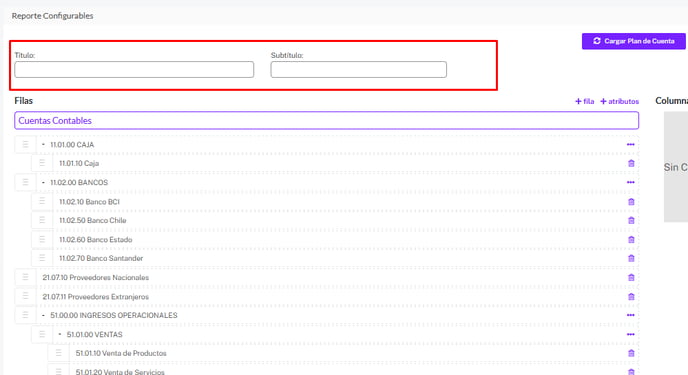Click drag handle of 51.01.10 Venta de Productos
Screen dimensions: 688x375
58,353
